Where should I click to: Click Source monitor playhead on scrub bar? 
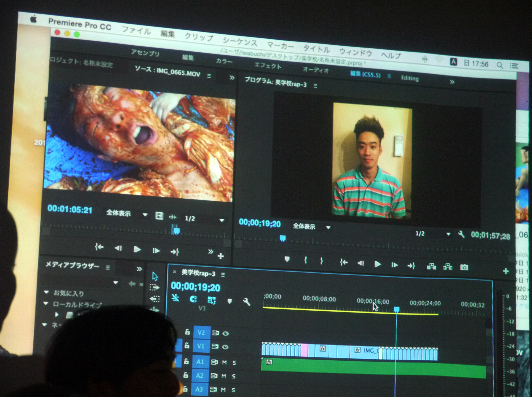click(176, 231)
